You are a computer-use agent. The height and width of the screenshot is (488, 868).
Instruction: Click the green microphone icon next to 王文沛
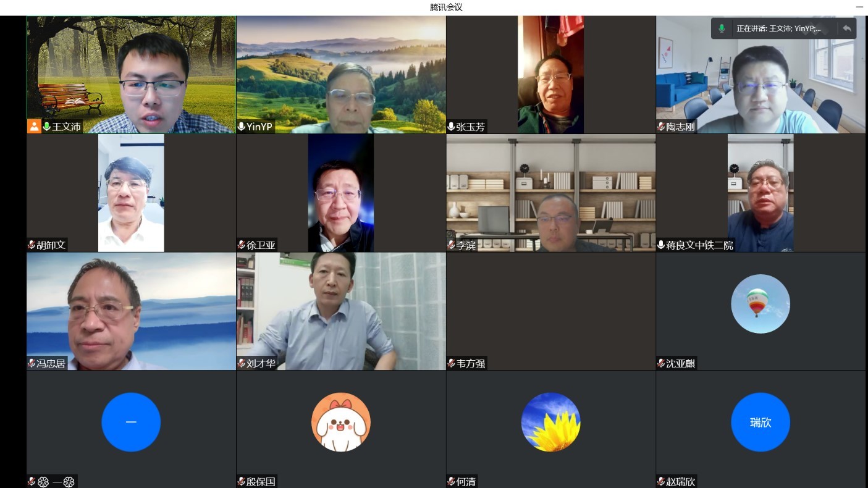tap(46, 127)
